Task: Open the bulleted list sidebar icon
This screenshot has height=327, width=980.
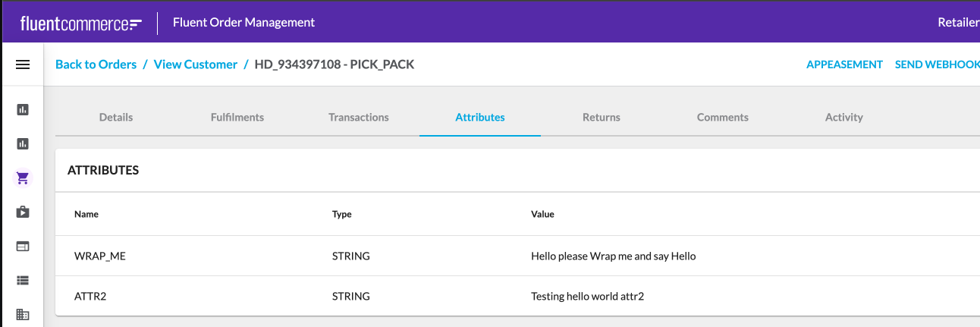Action: [x=23, y=280]
